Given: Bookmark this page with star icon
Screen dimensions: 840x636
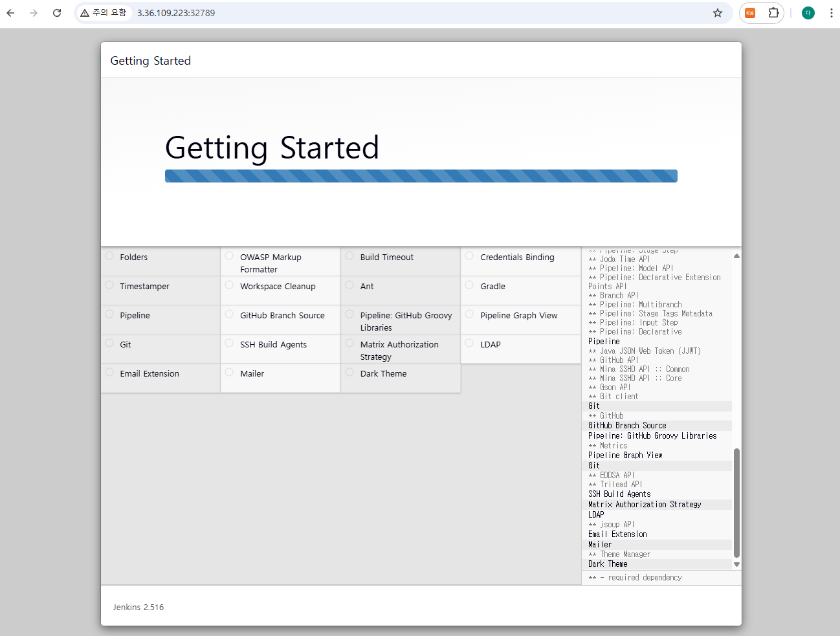Looking at the screenshot, I should 718,13.
